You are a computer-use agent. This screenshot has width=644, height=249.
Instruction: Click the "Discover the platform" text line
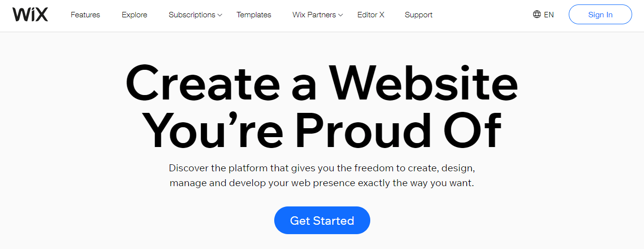(x=322, y=167)
